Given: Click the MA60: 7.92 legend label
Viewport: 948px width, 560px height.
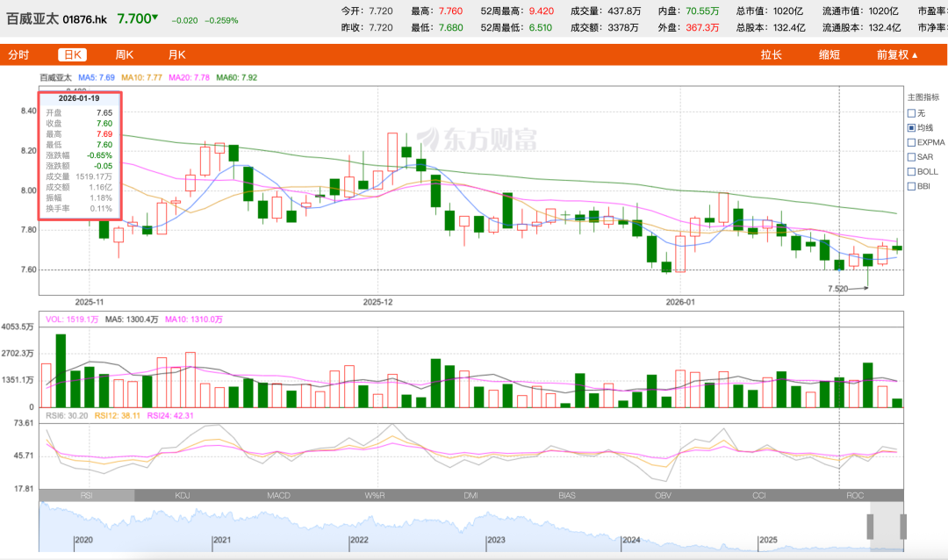Looking at the screenshot, I should click(x=236, y=77).
